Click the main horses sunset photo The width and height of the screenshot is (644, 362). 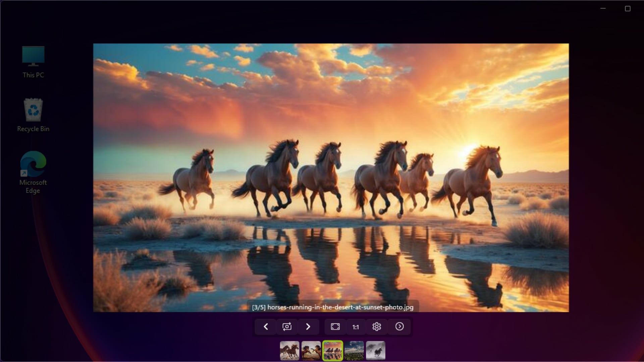coord(331,168)
